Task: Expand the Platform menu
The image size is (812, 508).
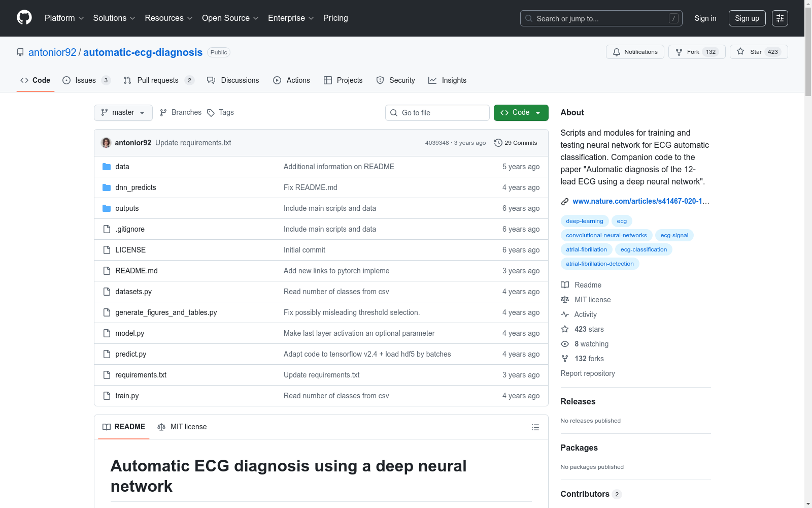Action: (x=64, y=18)
